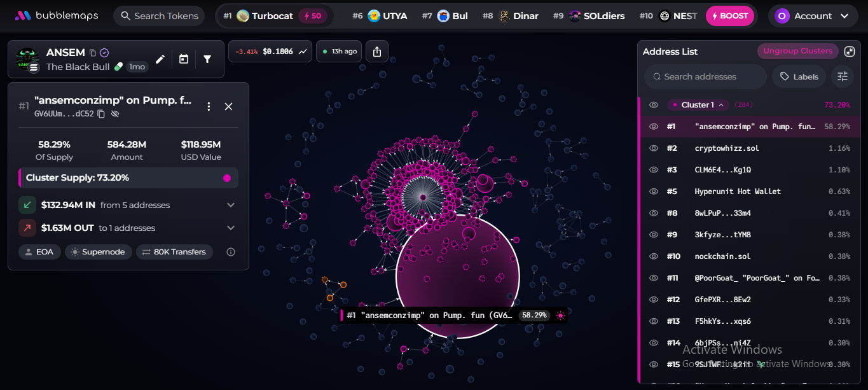Toggle hide for GV6UUm...dC52 address

(115, 114)
